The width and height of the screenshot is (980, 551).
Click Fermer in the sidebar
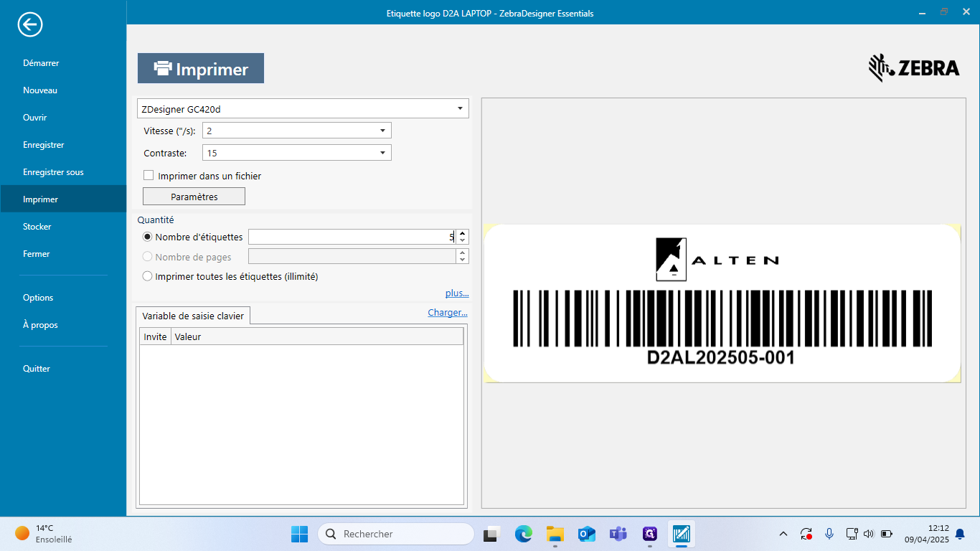click(x=37, y=254)
